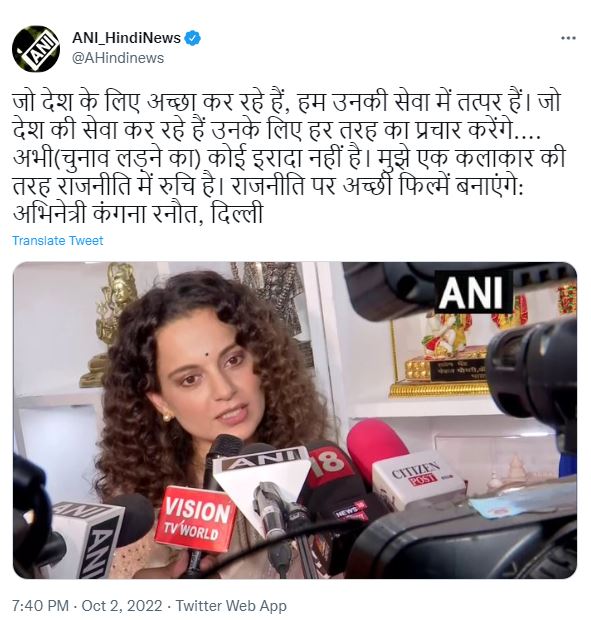Select first line of the Hindi tweet text

[286, 102]
